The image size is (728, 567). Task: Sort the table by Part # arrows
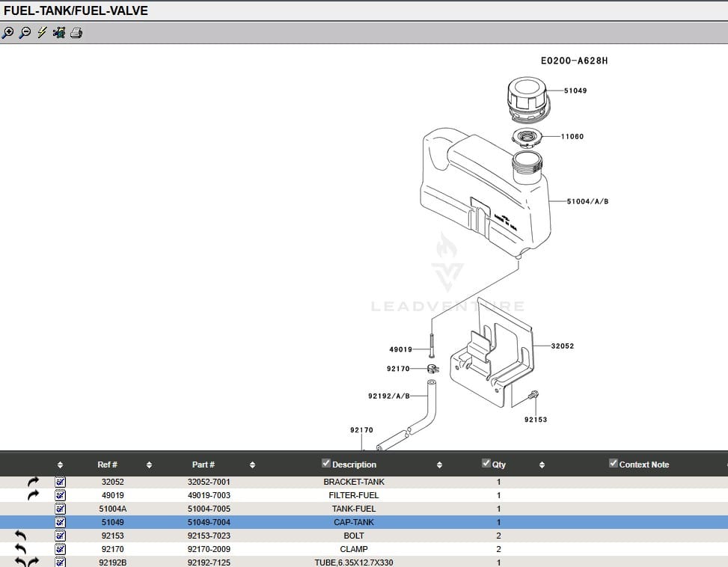pos(252,465)
